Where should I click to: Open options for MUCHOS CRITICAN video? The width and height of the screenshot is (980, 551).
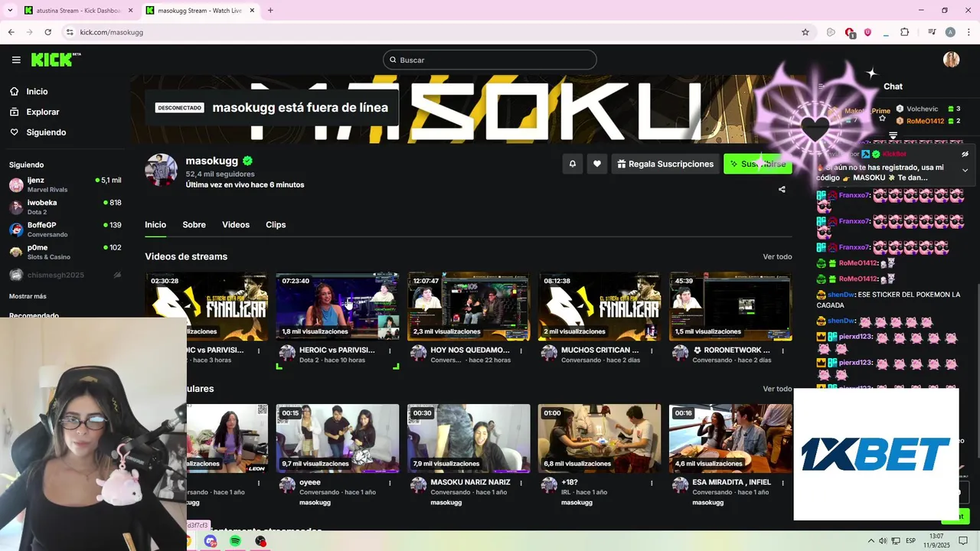tap(652, 351)
